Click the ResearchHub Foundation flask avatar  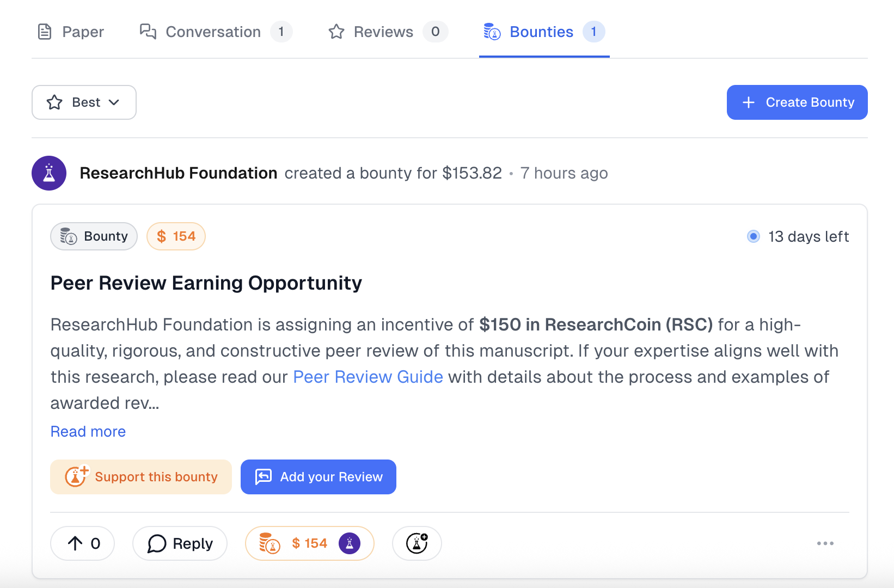(49, 173)
